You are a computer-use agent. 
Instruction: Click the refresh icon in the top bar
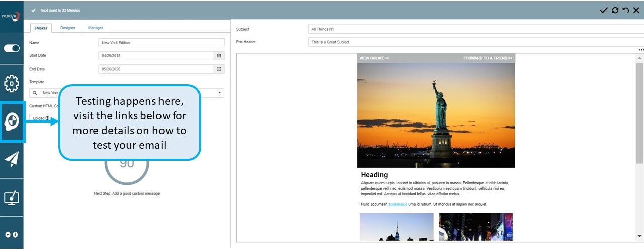(615, 10)
